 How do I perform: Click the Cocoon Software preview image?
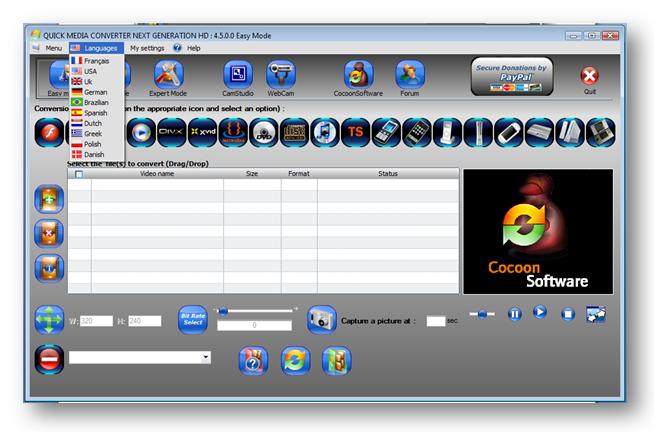point(538,231)
